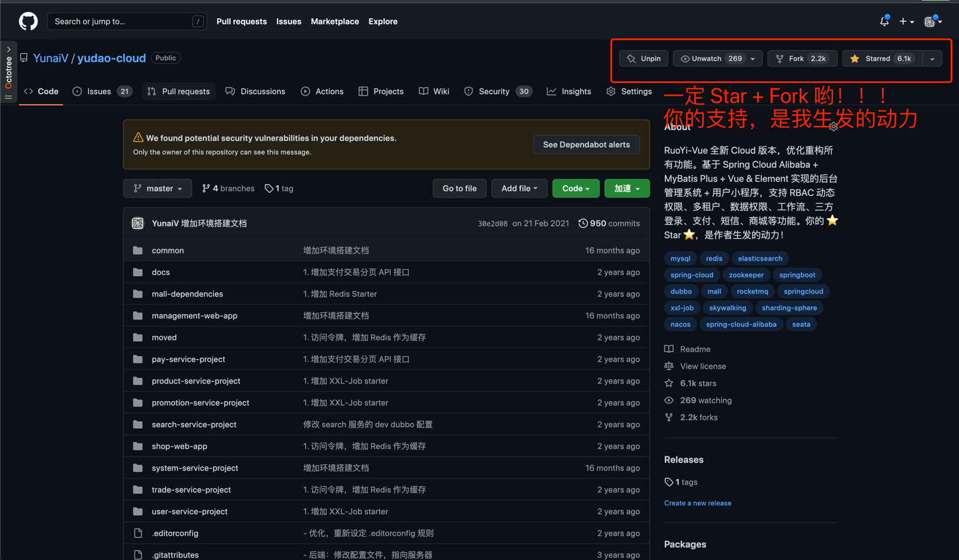Screen dimensions: 959x560
Task: Open the notifications bell
Action: coord(884,21)
